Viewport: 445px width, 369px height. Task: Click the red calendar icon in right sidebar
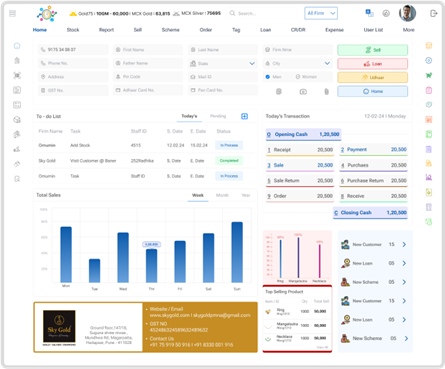429,119
